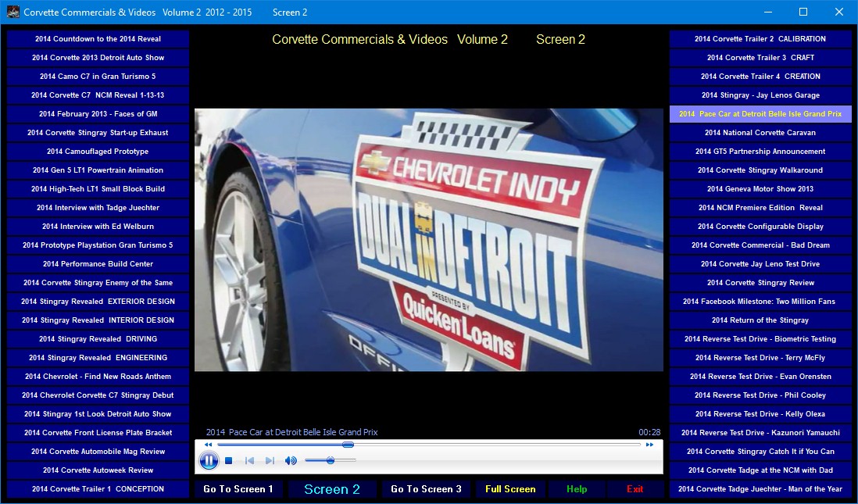The width and height of the screenshot is (858, 504).
Task: Open 2014 Camo C7 in Gran Turismo 5
Action: [98, 77]
